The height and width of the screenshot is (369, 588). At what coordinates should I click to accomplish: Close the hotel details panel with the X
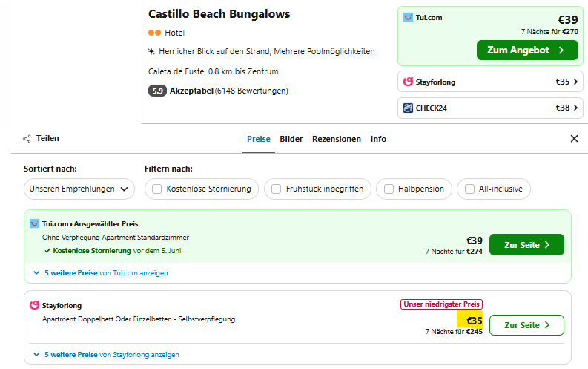pos(574,139)
